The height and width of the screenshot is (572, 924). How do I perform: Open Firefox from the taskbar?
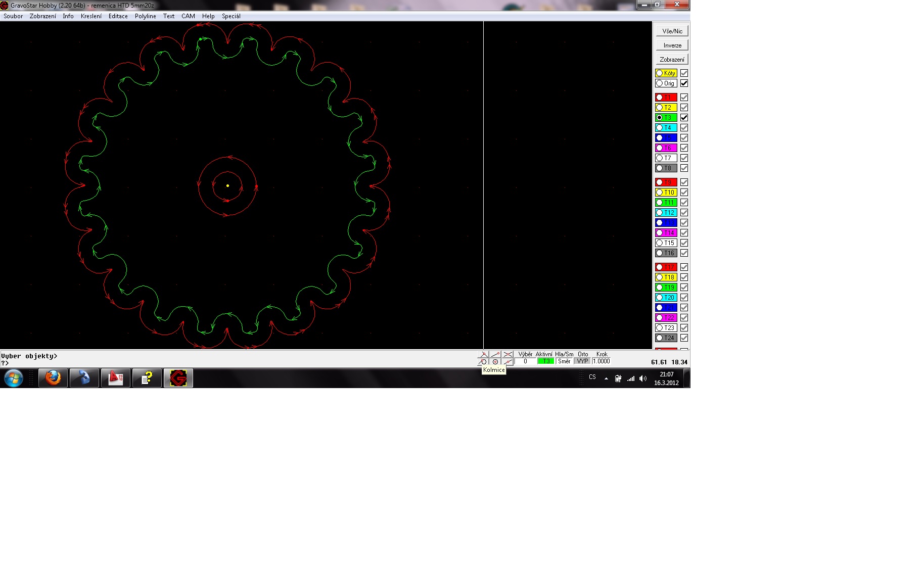point(53,378)
